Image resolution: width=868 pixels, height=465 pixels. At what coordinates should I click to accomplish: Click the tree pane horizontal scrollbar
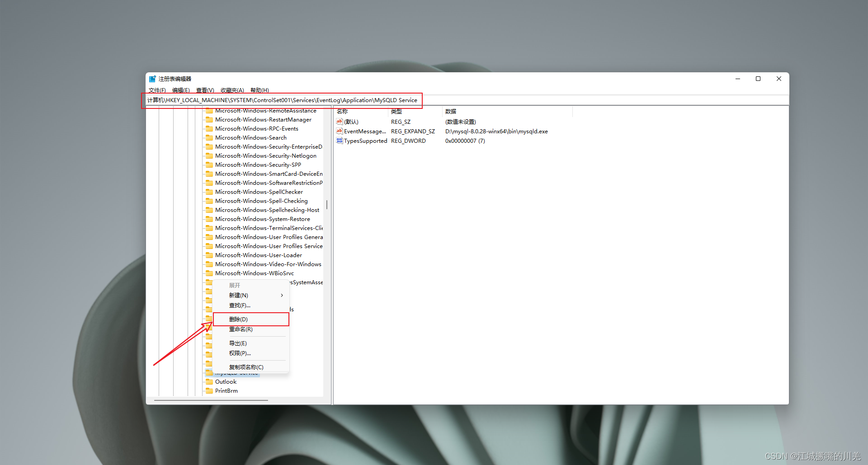211,400
